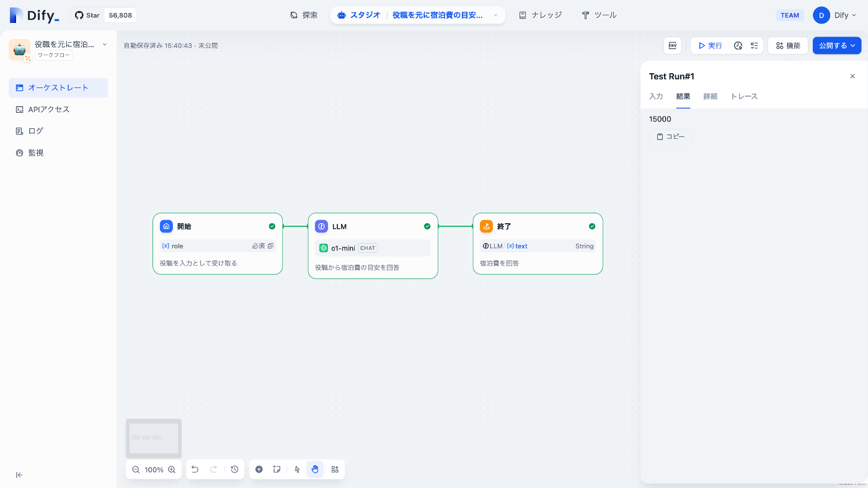Click the D user avatar
This screenshot has height=488, width=868.
click(821, 16)
